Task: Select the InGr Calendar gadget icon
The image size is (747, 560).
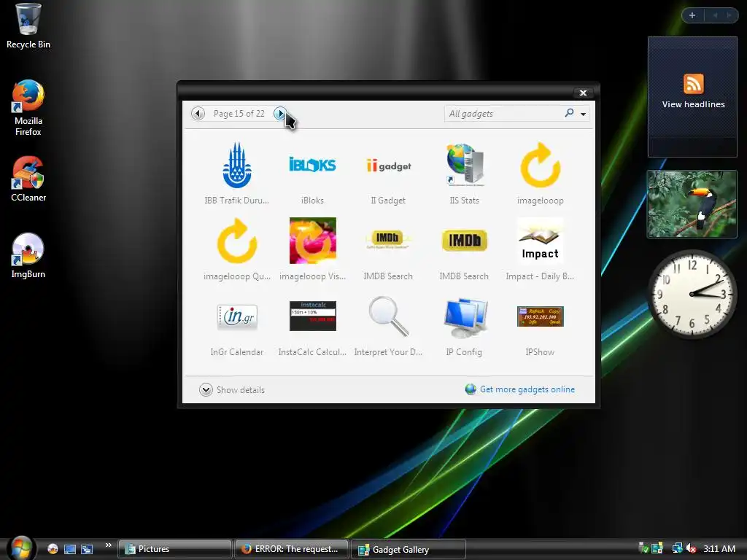Action: 237,316
